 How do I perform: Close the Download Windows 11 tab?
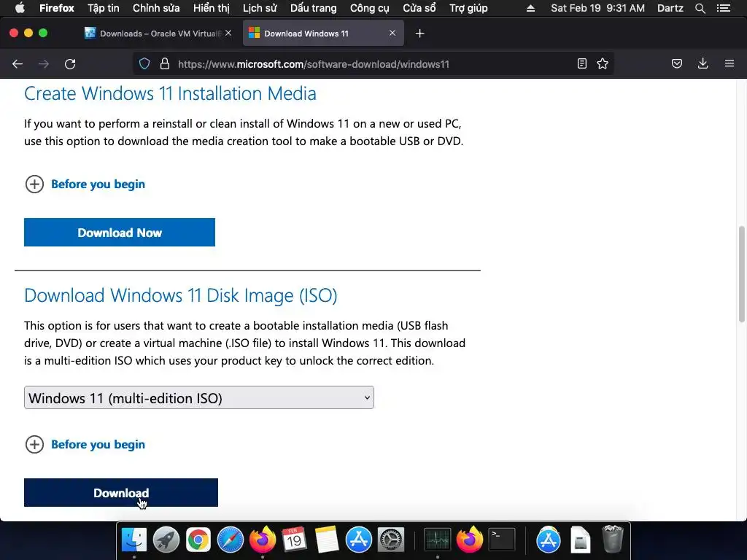[x=392, y=33]
